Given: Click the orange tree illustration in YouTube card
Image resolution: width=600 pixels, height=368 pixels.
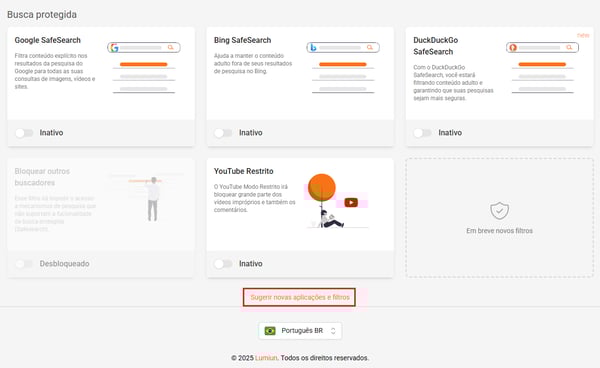Looking at the screenshot, I should click(322, 187).
